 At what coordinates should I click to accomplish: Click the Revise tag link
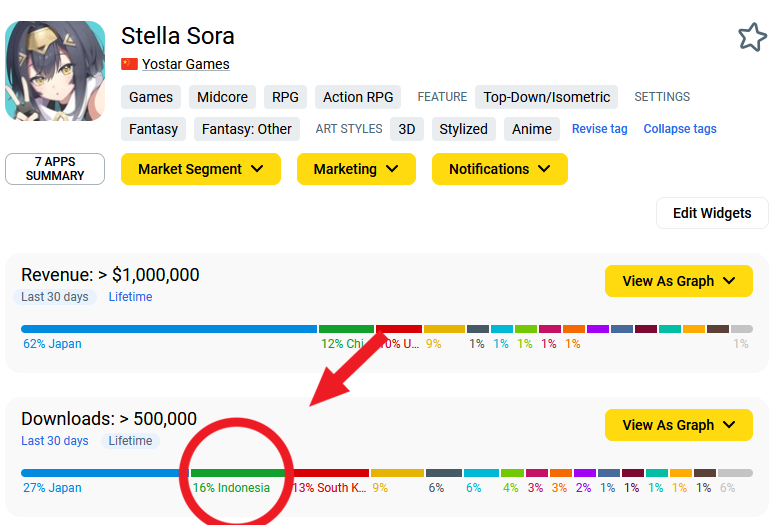tap(599, 129)
